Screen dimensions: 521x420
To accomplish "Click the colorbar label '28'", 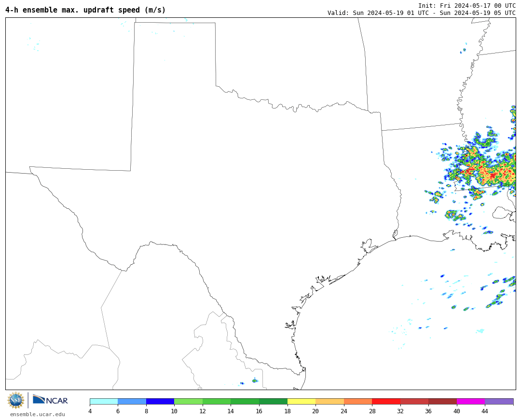I will pyautogui.click(x=372, y=411).
